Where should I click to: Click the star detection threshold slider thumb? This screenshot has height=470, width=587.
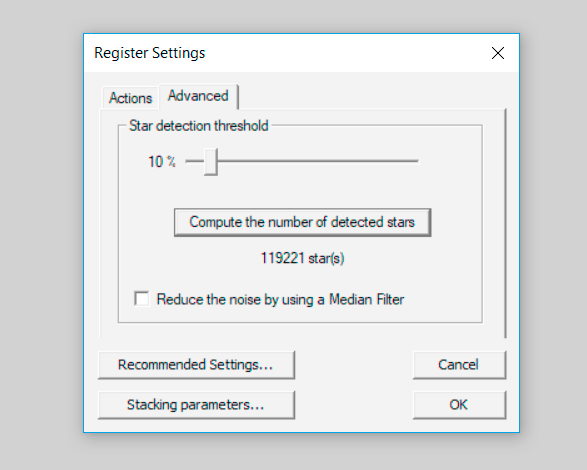pyautogui.click(x=211, y=161)
